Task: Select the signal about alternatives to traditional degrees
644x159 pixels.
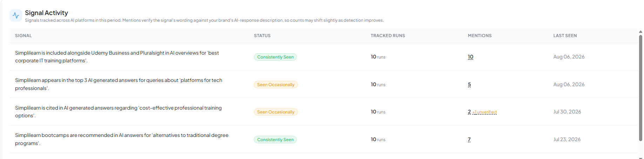Action: [x=122, y=139]
